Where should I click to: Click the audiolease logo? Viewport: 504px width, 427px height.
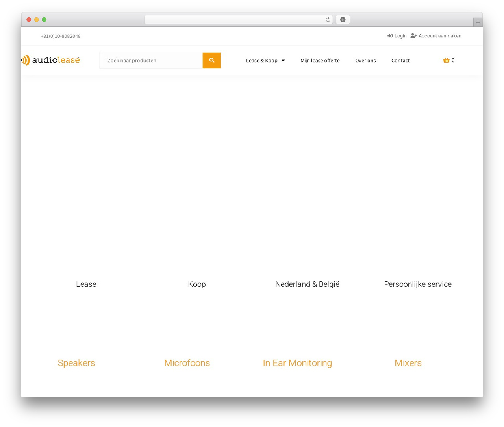click(x=51, y=60)
